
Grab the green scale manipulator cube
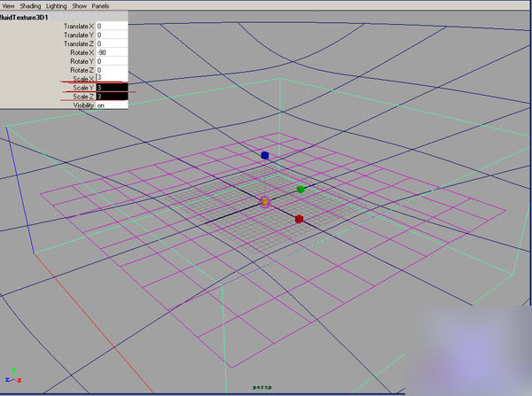point(301,190)
